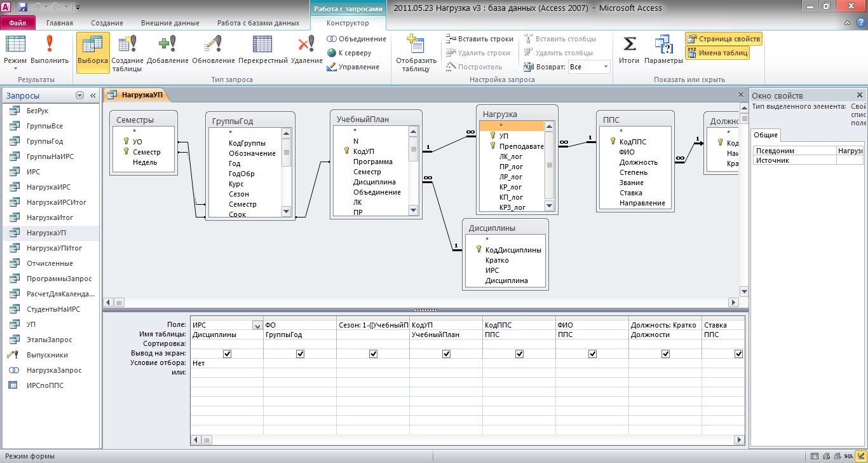Click Вставить столбцы
This screenshot has height=463, width=868.
[560, 39]
